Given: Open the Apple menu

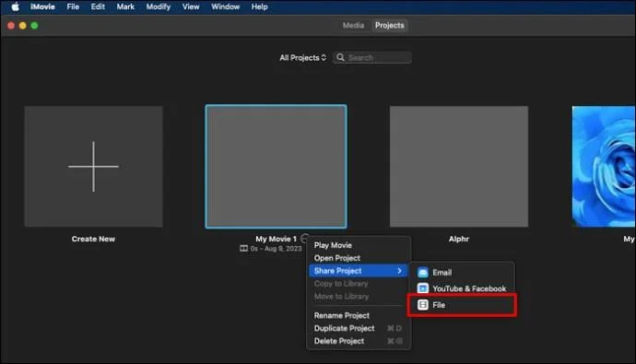Looking at the screenshot, I should (15, 6).
